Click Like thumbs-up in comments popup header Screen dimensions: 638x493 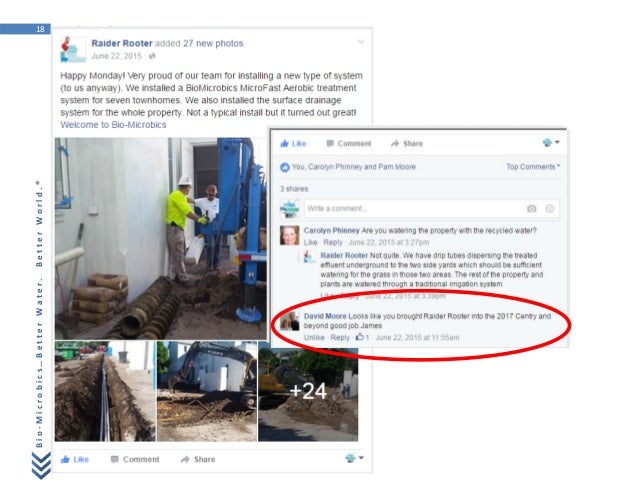point(284,143)
